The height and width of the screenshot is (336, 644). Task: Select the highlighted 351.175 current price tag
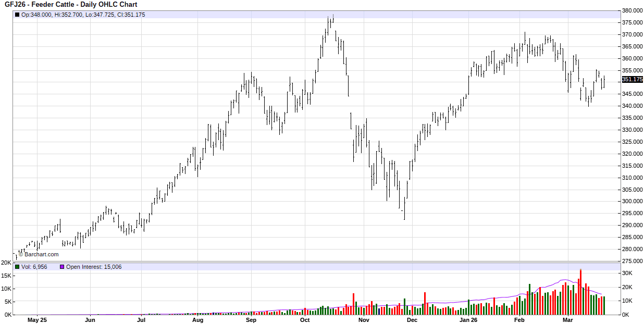(633, 80)
